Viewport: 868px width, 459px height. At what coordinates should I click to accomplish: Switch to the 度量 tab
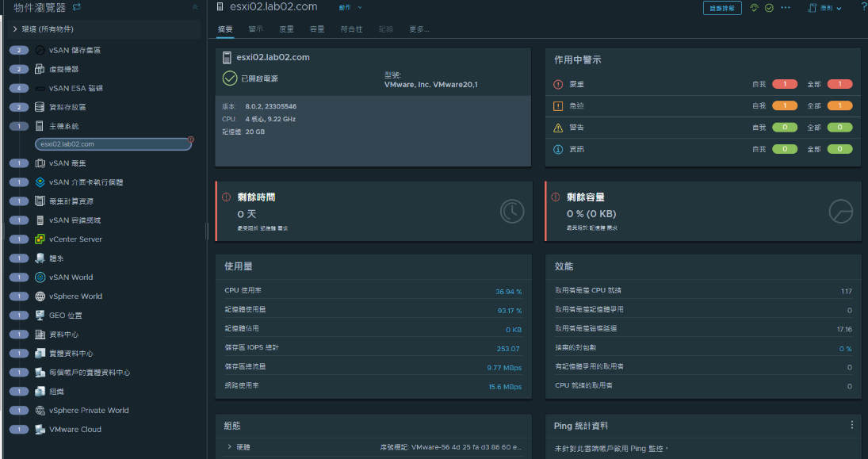click(286, 29)
